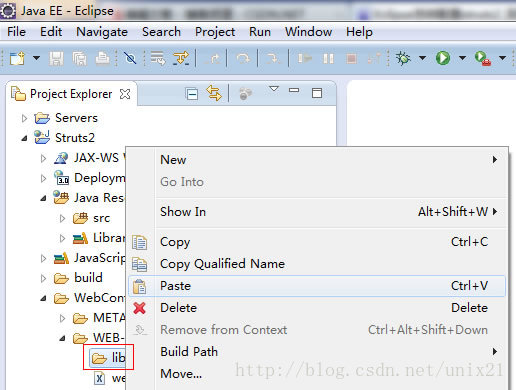This screenshot has width=516, height=390.
Task: Open the Run dropdown arrow
Action: pyautogui.click(x=462, y=58)
